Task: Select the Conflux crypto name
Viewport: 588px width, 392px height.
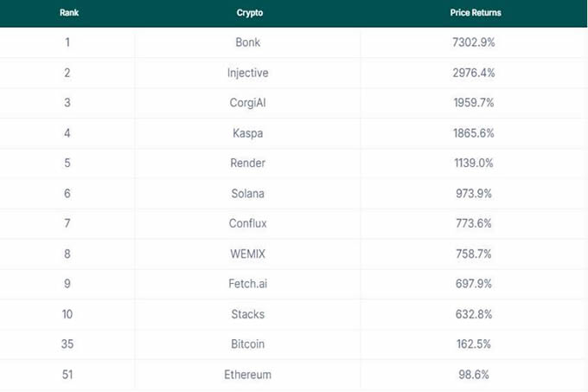Action: tap(247, 223)
